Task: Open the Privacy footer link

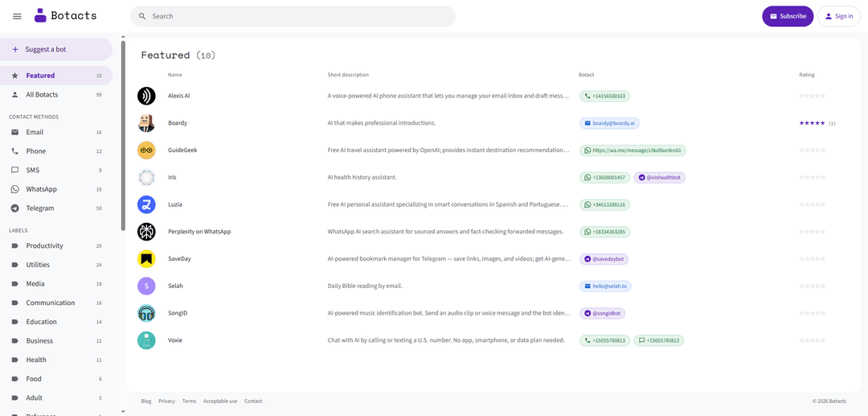Action: (x=166, y=401)
